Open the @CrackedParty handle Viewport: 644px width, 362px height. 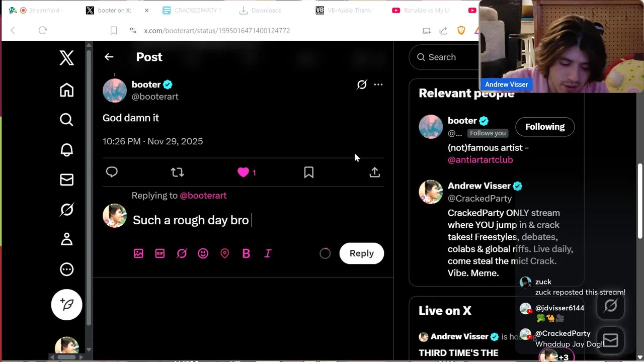pos(479,198)
